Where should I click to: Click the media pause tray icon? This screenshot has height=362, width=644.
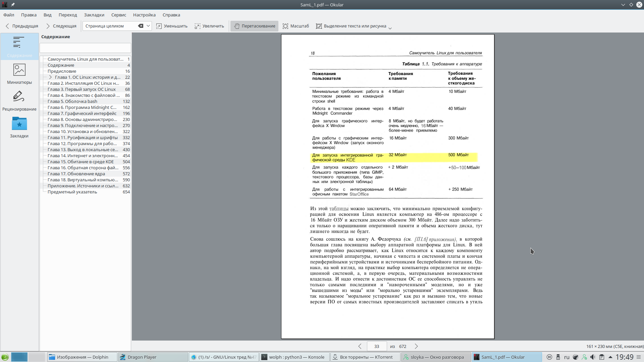pos(549,357)
